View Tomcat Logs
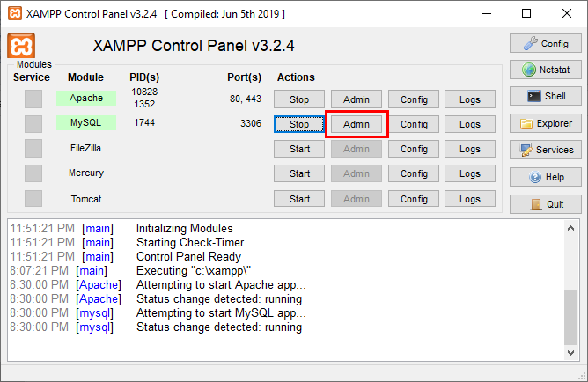 470,199
